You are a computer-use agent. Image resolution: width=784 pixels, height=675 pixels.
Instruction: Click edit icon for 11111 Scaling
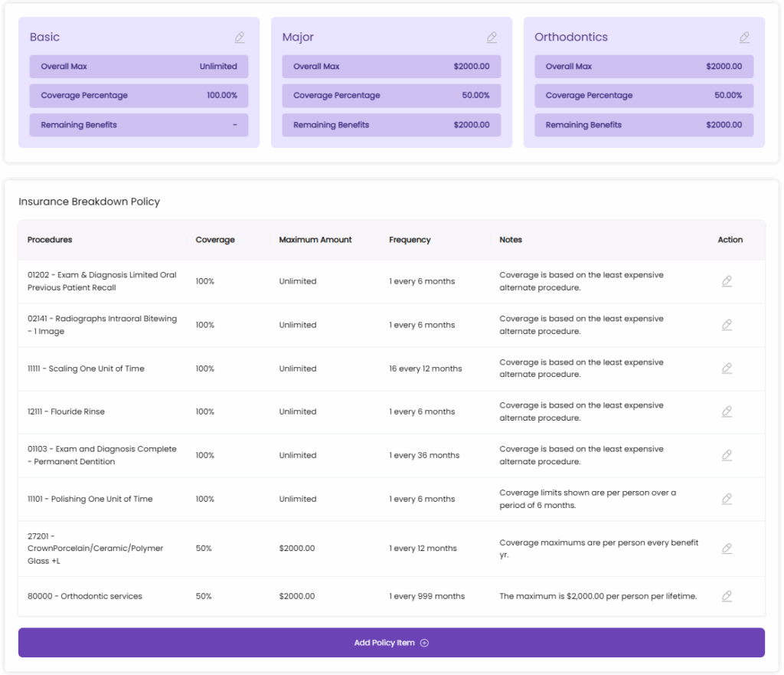coord(727,369)
